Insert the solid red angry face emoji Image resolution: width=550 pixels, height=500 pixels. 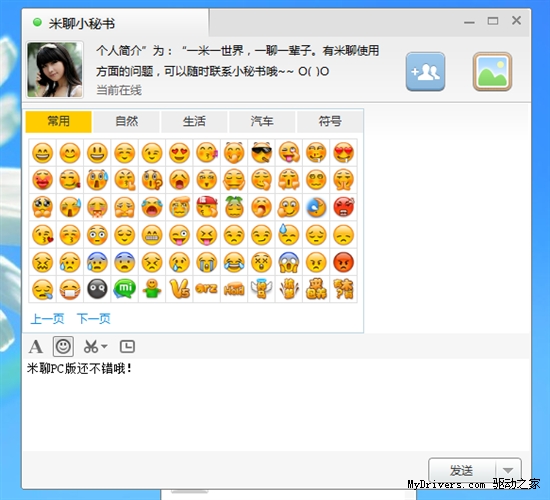tap(343, 262)
